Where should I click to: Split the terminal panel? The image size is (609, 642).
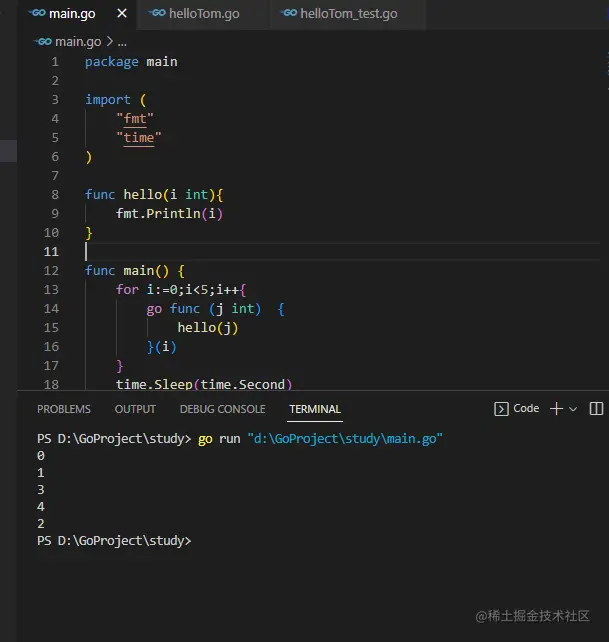pos(596,409)
